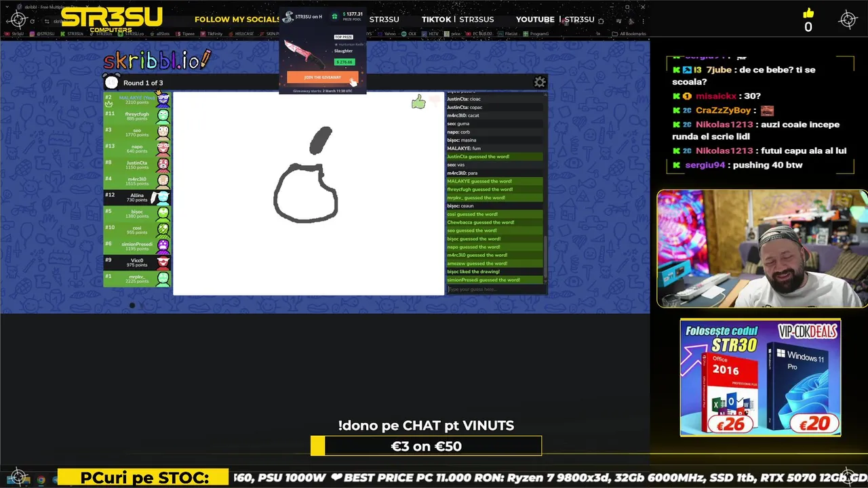Click bișoc's avatar

click(163, 213)
